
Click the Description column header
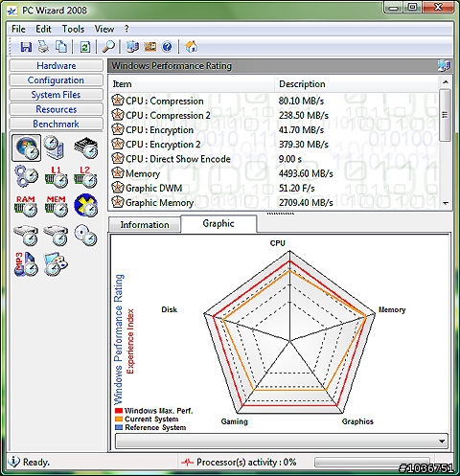coord(356,84)
